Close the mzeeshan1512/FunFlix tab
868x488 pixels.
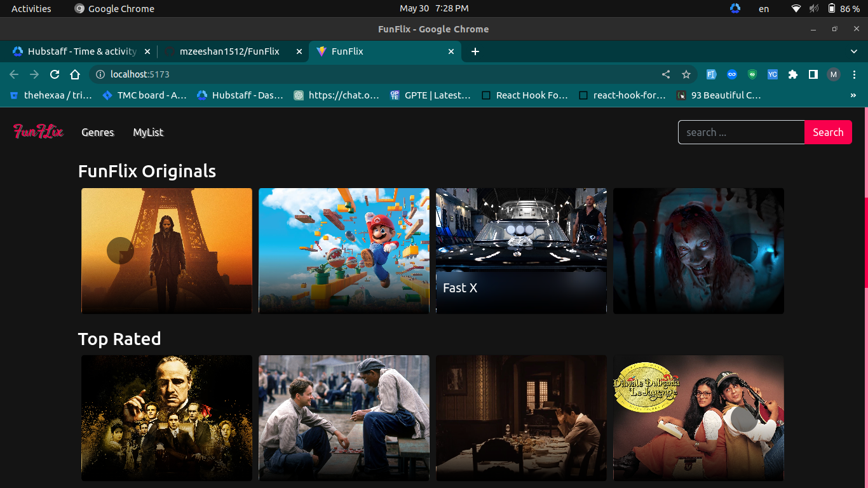(299, 51)
